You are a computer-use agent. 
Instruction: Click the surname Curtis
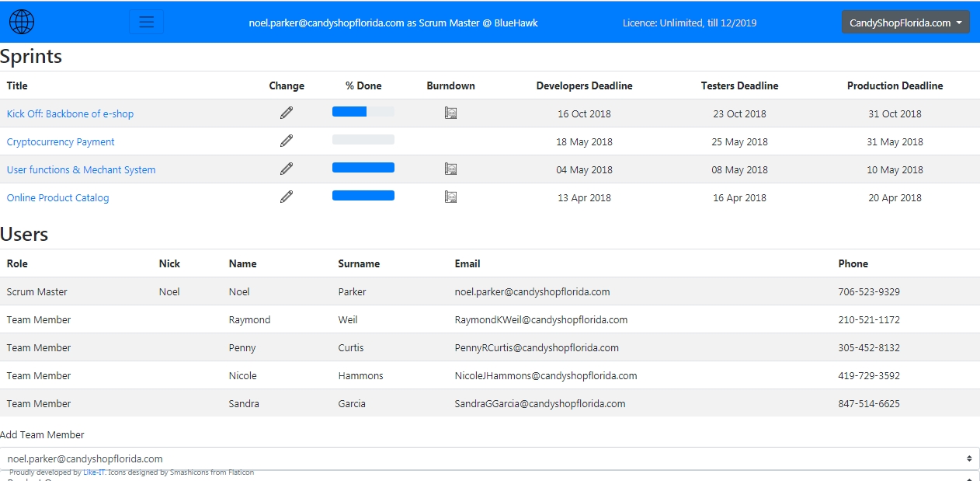[x=353, y=347]
